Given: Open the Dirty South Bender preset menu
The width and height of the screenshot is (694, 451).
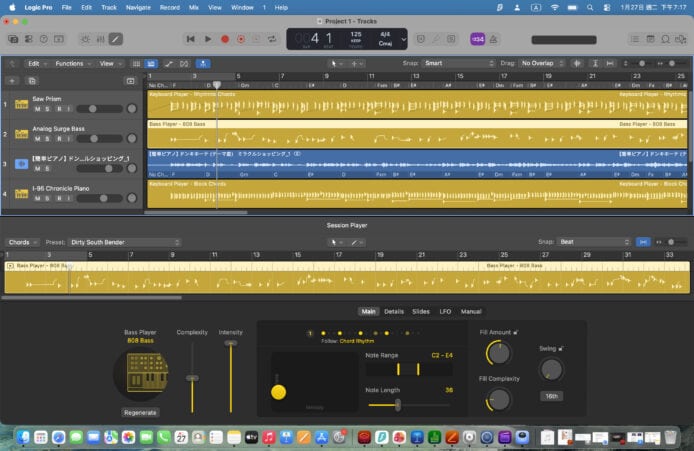Looking at the screenshot, I should pos(113,242).
